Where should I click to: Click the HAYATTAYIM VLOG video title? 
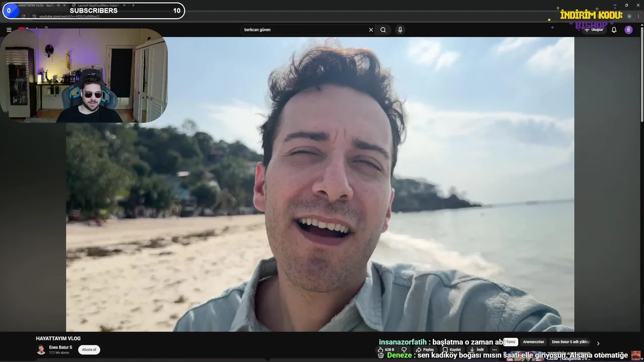(x=58, y=338)
